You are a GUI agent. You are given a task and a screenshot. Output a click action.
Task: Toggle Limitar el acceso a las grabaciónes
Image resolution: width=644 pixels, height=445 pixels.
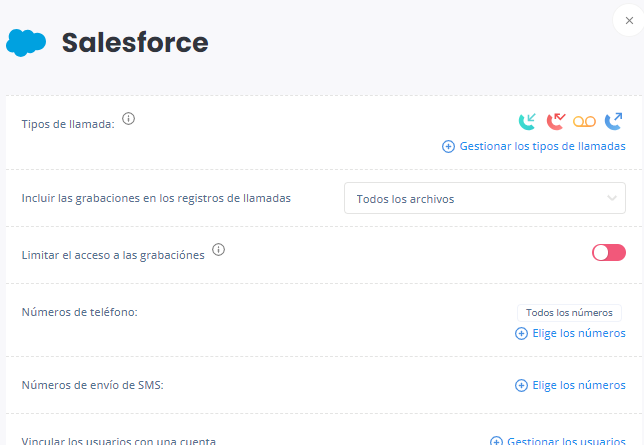tap(609, 253)
